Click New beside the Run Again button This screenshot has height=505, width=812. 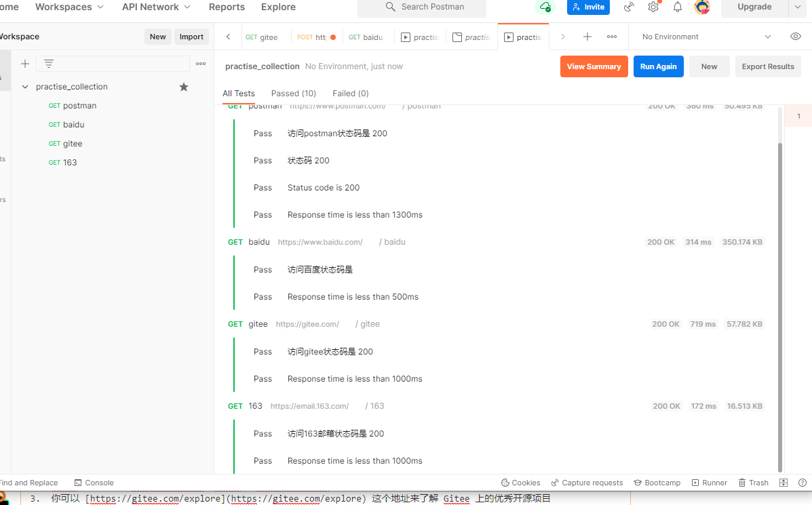(x=709, y=66)
